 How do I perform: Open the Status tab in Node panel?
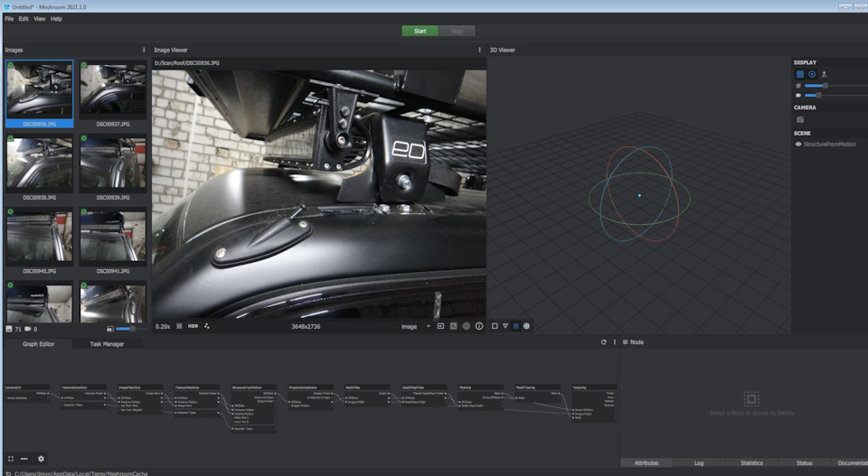(805, 462)
